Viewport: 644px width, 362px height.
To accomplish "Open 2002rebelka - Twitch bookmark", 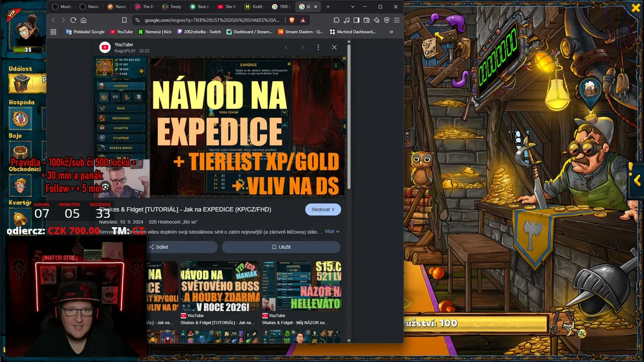I will pyautogui.click(x=198, y=32).
